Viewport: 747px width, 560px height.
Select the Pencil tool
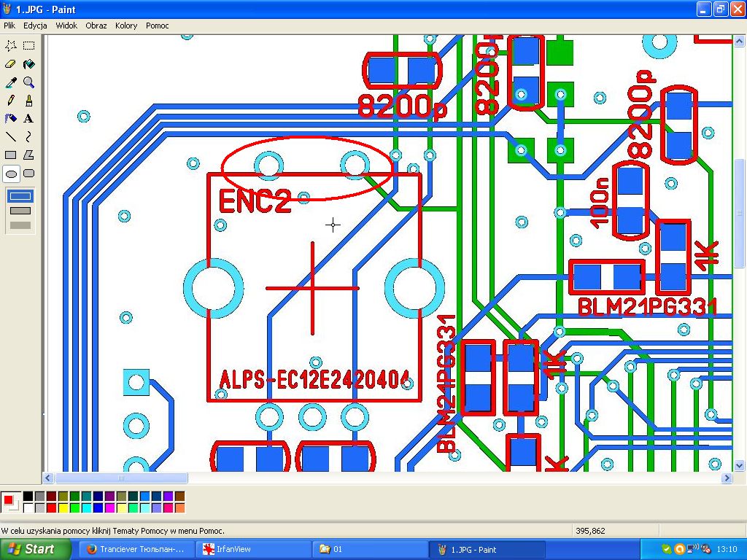coord(11,101)
